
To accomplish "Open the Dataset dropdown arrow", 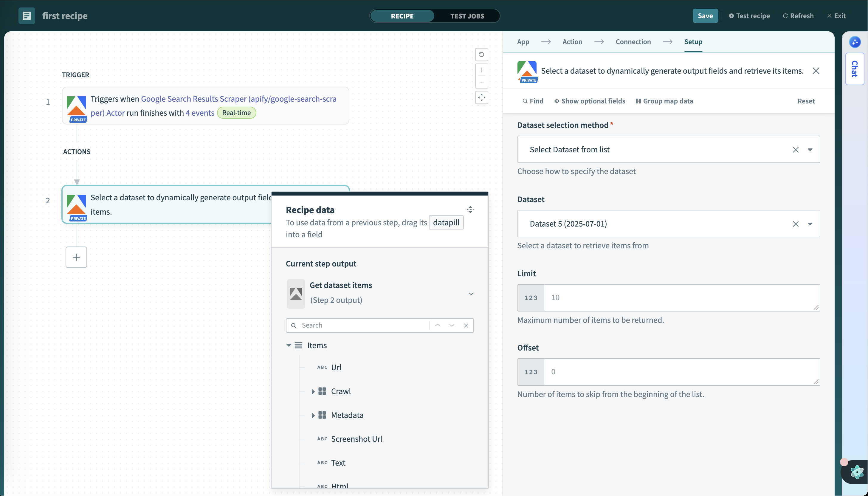I will click(810, 224).
